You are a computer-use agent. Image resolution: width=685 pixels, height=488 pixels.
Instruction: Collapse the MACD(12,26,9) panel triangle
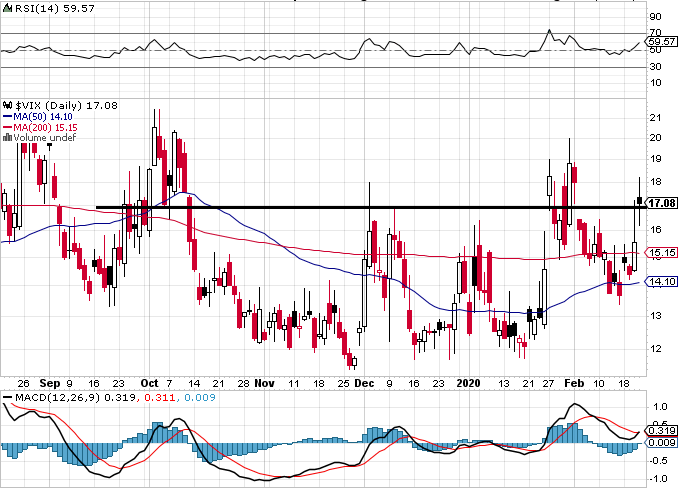coord(5,398)
